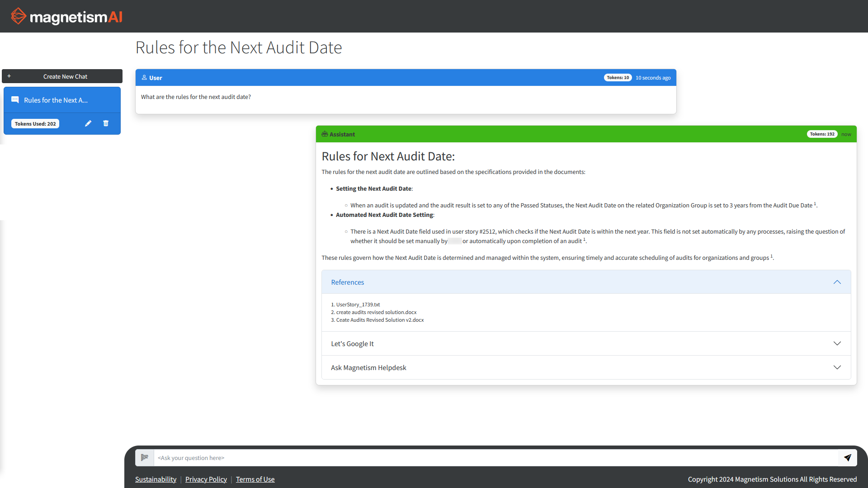Open the Sustainability link
Viewport: 868px width, 488px height.
pos(156,479)
